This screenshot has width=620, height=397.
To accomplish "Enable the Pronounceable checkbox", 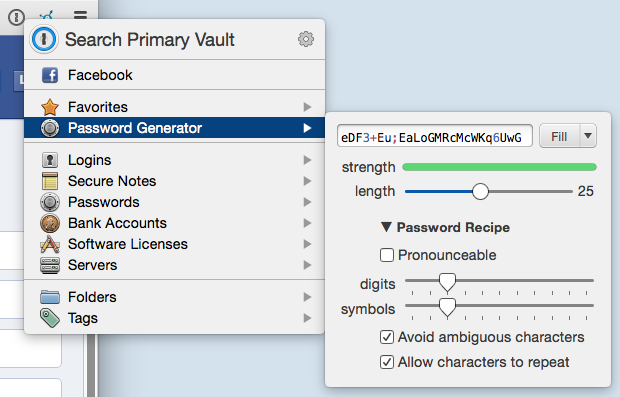I will coord(387,255).
